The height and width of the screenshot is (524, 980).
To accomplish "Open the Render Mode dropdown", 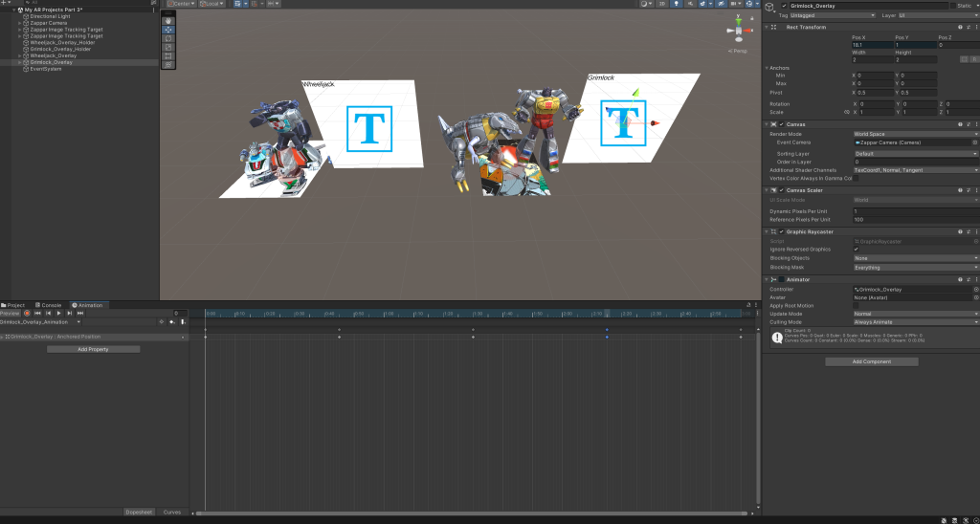I will (914, 134).
